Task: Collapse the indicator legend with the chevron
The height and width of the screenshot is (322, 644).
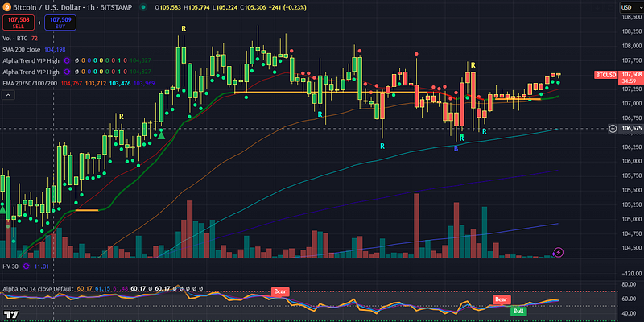Action: click(9, 95)
